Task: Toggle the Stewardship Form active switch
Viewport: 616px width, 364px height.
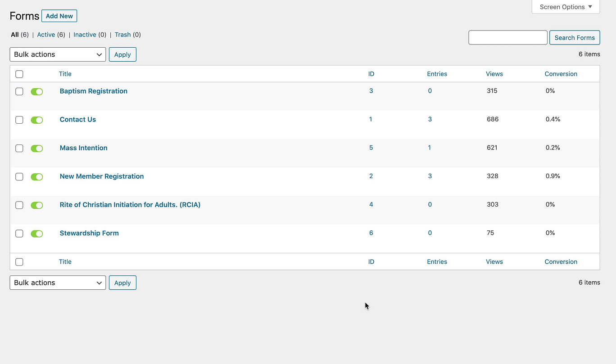Action: coord(37,234)
